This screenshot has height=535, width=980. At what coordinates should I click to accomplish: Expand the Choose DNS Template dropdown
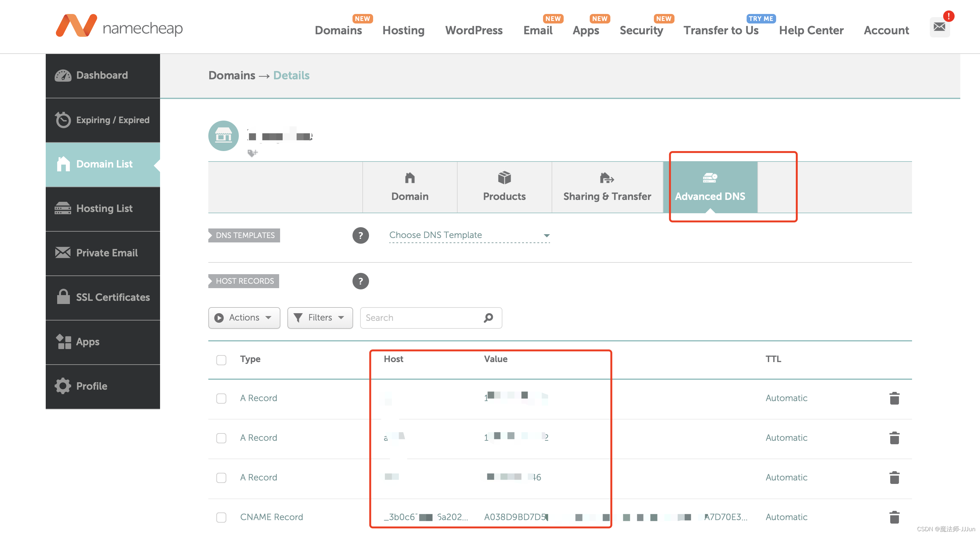click(469, 235)
